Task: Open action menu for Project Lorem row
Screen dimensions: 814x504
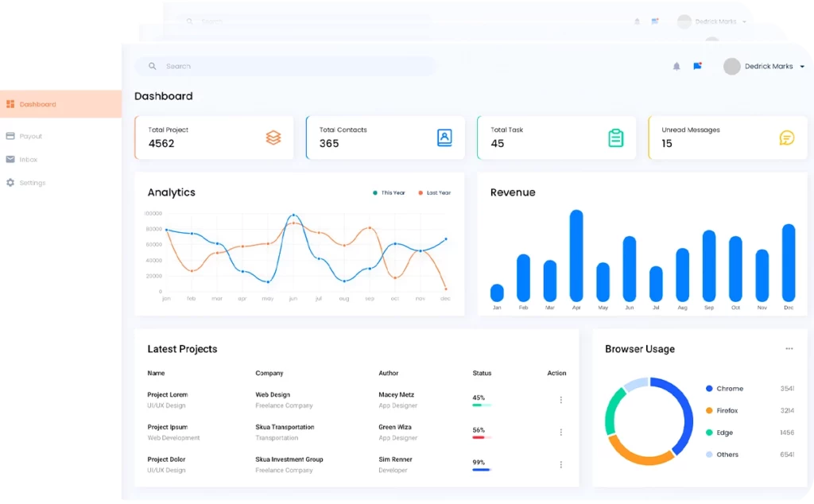Action: tap(560, 400)
